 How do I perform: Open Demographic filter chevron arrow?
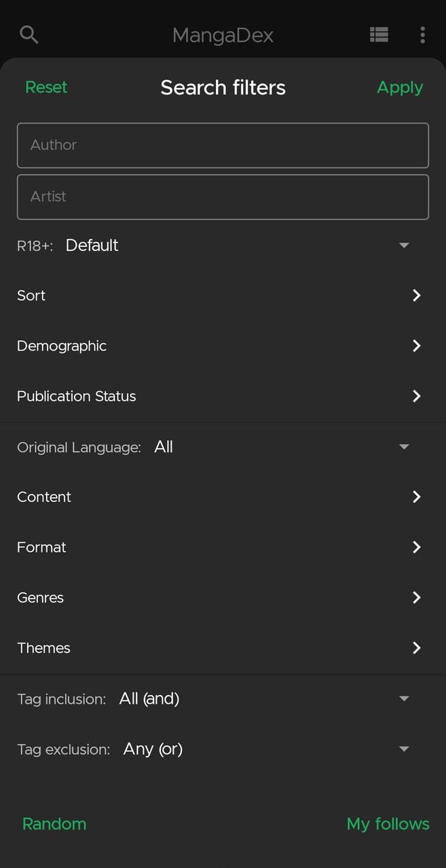coord(417,346)
